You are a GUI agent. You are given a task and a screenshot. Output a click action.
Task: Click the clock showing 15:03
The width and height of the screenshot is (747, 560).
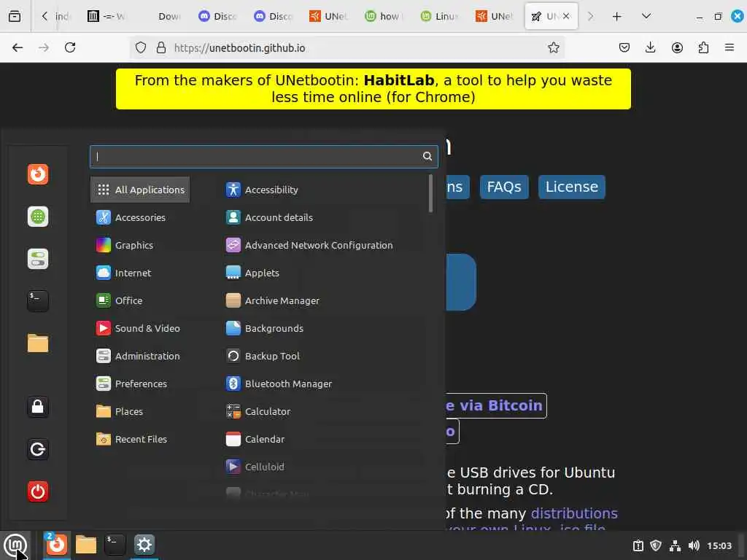(719, 545)
